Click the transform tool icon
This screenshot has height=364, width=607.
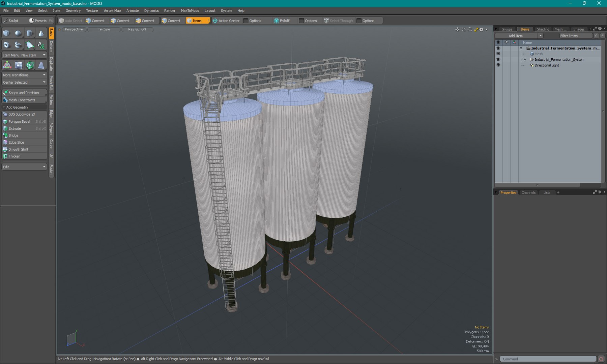[7, 65]
